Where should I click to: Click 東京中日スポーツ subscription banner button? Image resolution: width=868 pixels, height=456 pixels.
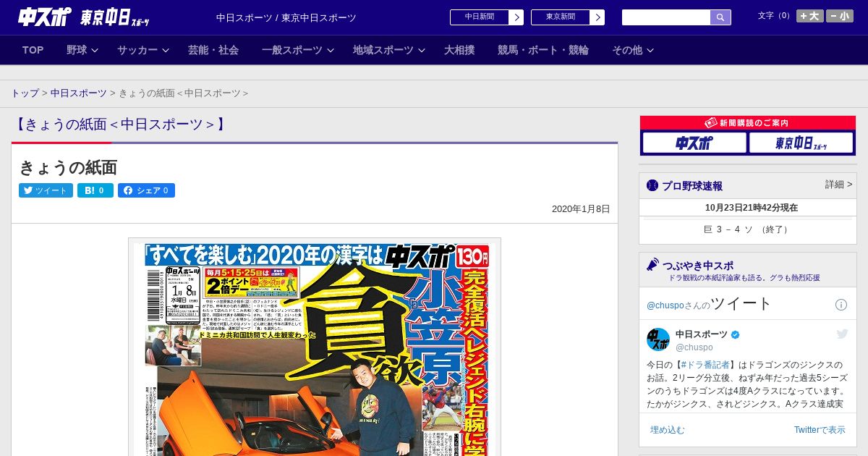click(801, 143)
